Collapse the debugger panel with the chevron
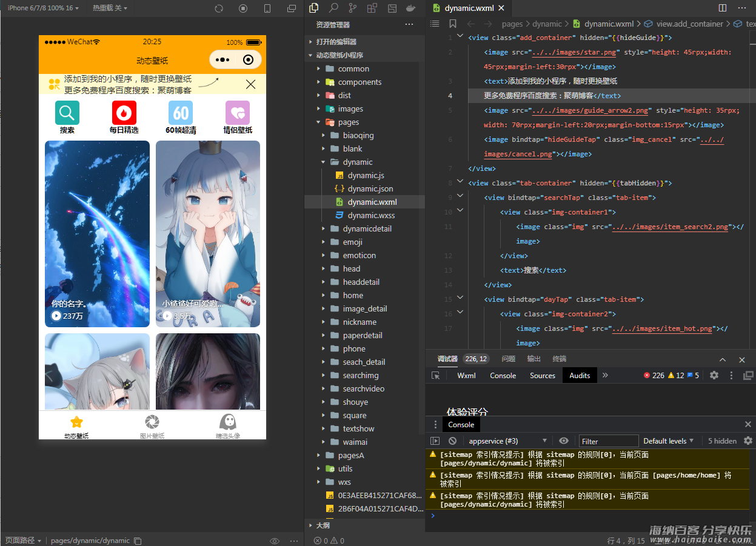 click(x=723, y=359)
